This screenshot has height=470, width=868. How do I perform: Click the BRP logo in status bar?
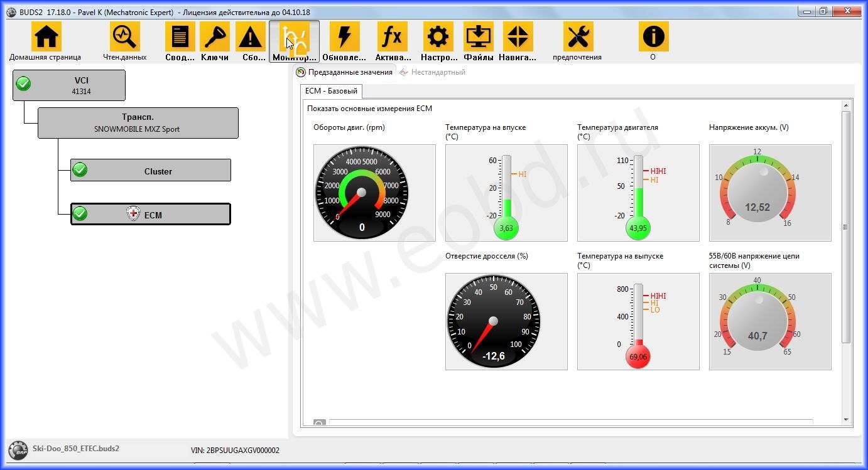(x=18, y=450)
